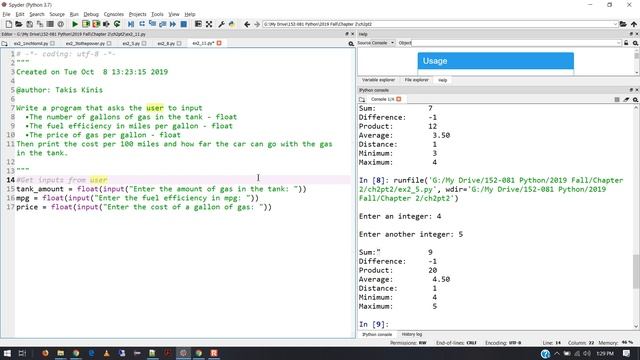Click the Usage heading in Help
This screenshot has height=360, width=640.
coord(435,61)
